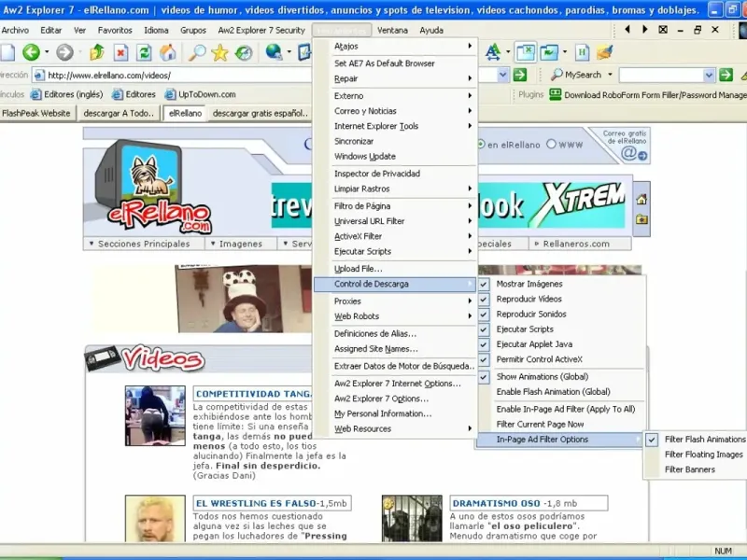Expand Secciones Principales dropdown on page
The image size is (747, 560).
144,244
